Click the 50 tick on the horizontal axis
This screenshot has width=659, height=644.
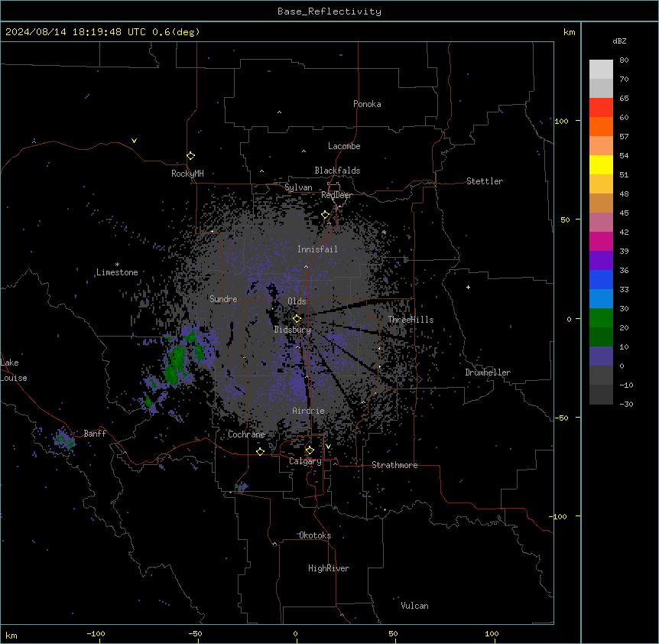click(393, 633)
